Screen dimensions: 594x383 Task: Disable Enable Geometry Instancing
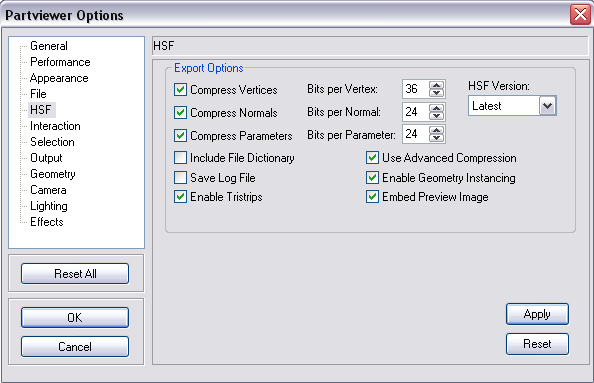pos(372,177)
